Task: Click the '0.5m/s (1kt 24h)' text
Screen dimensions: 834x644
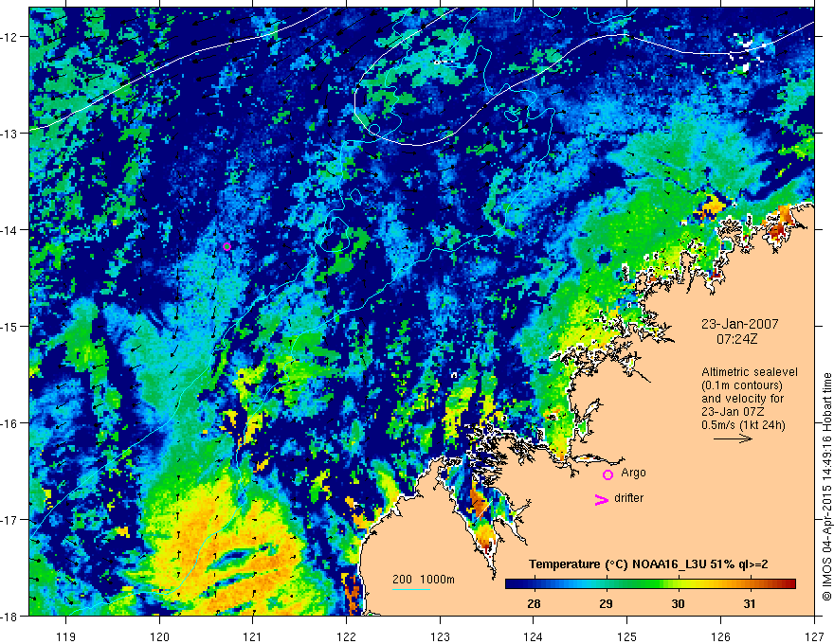Action: 744,425
